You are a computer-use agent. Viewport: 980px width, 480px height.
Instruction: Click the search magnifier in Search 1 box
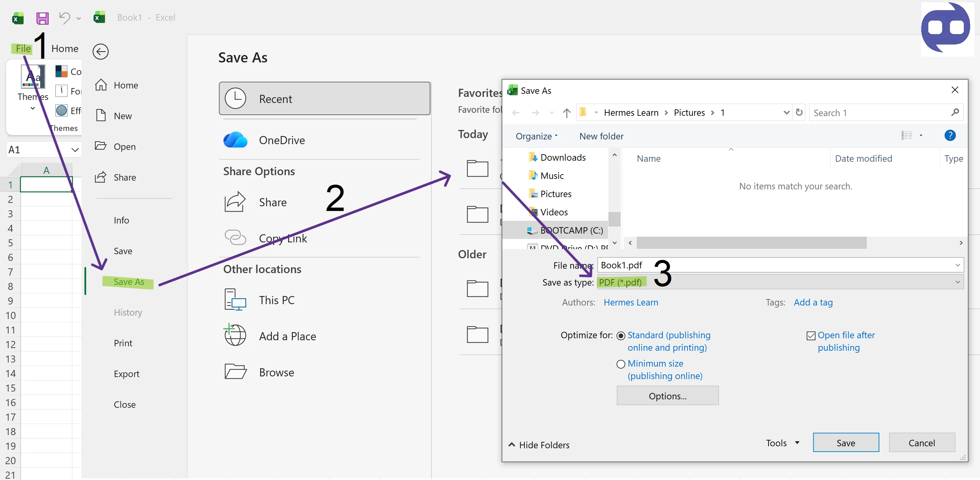click(955, 112)
